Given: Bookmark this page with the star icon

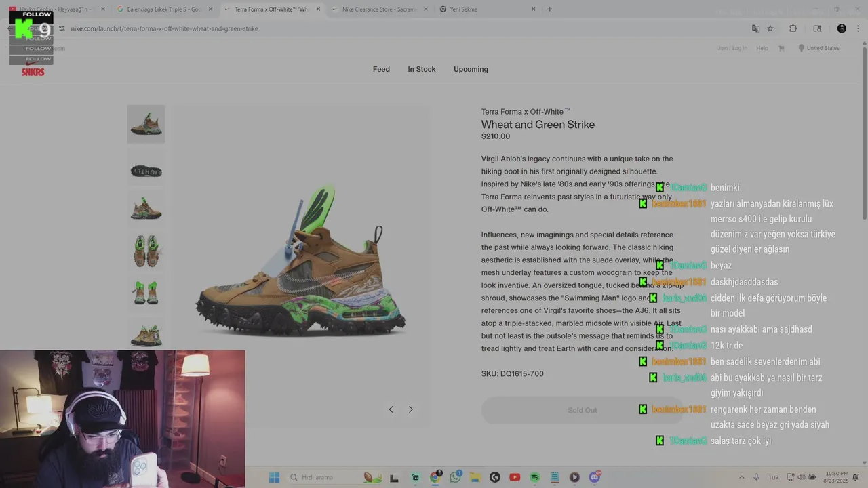Looking at the screenshot, I should pos(770,28).
